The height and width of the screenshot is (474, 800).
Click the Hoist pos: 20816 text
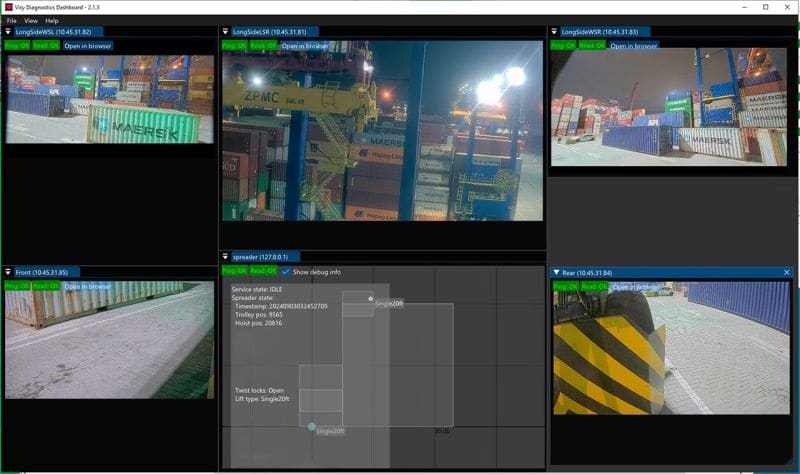(x=258, y=323)
